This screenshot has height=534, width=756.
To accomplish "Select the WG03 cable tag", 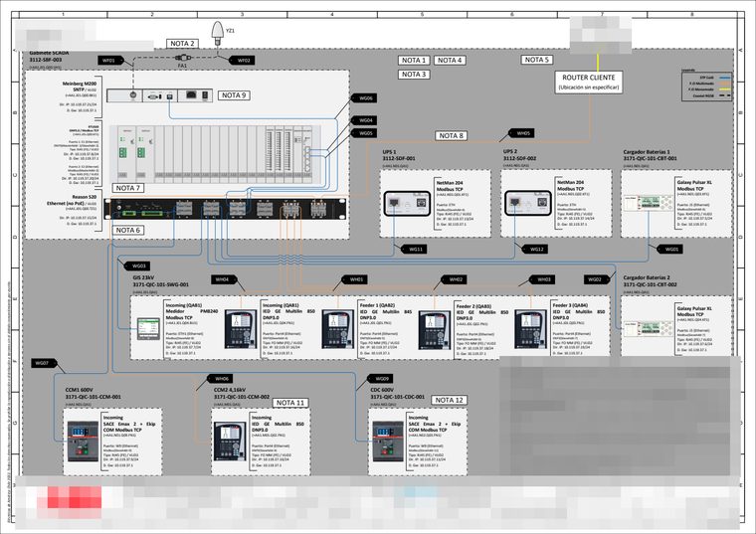I will [x=139, y=267].
